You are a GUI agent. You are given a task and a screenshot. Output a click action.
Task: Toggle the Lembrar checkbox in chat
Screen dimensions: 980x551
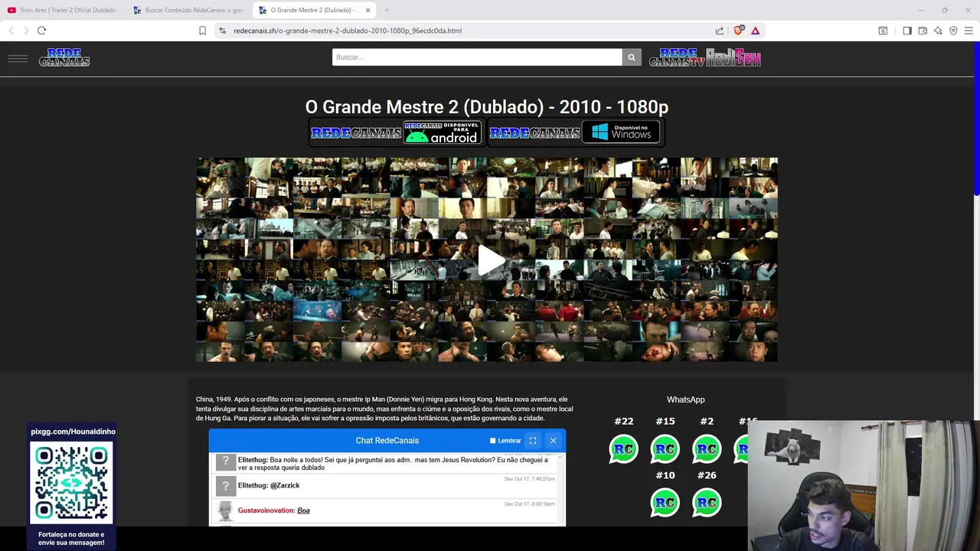(x=493, y=441)
